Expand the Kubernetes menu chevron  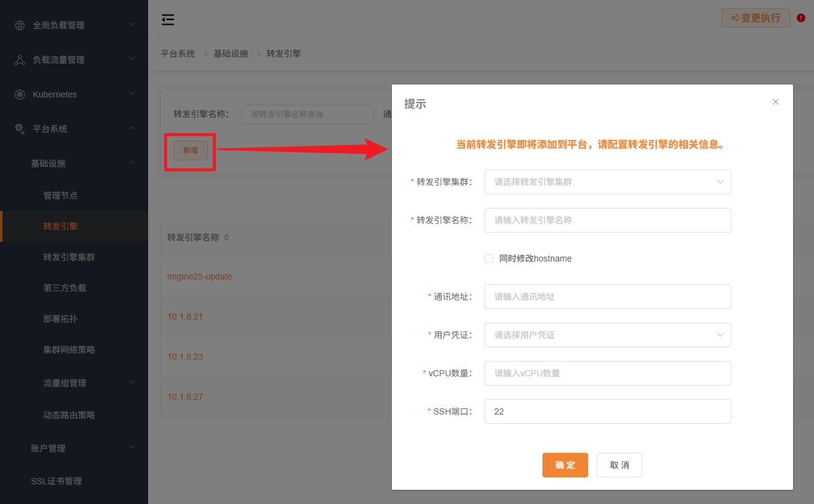pyautogui.click(x=132, y=94)
